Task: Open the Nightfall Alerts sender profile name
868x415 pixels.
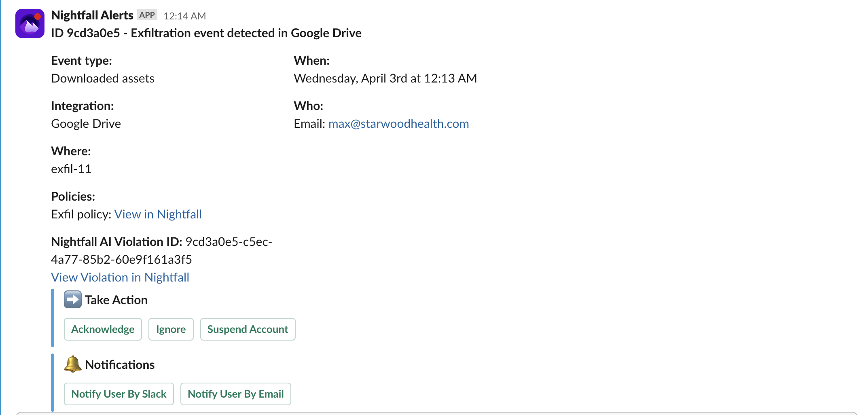Action: [92, 15]
